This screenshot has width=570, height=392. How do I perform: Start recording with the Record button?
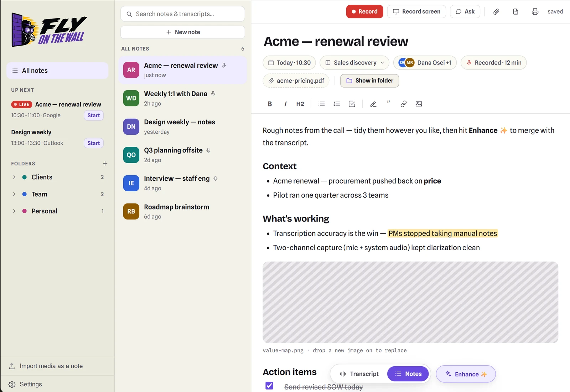pyautogui.click(x=364, y=12)
